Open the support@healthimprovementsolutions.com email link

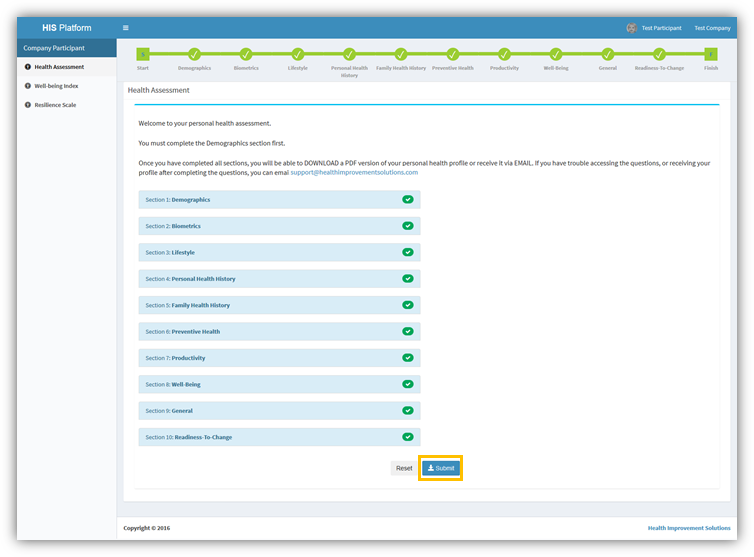pyautogui.click(x=354, y=172)
